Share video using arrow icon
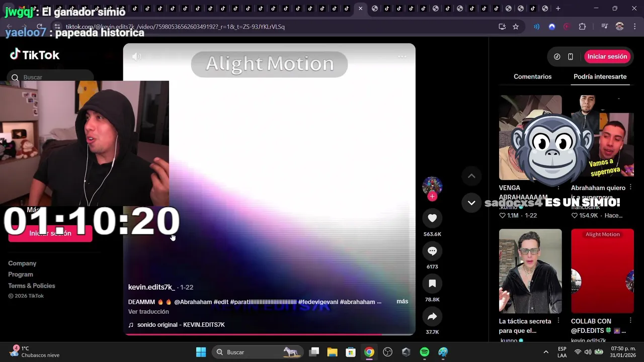Viewport: 644px width, 362px height. coord(432,316)
